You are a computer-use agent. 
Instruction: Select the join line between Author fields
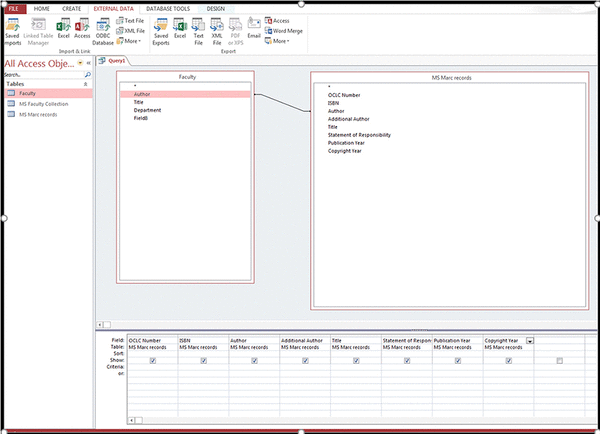pyautogui.click(x=282, y=103)
